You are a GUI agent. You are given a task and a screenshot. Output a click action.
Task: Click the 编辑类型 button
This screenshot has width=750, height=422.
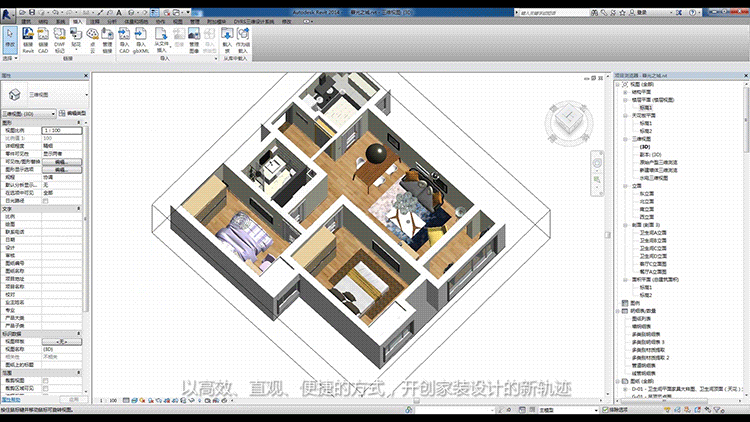pos(78,114)
